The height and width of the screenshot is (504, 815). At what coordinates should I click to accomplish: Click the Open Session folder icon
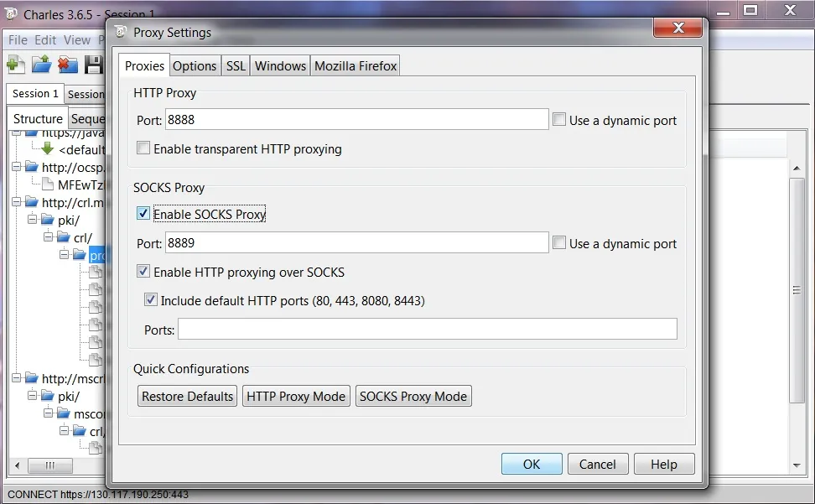(42, 65)
